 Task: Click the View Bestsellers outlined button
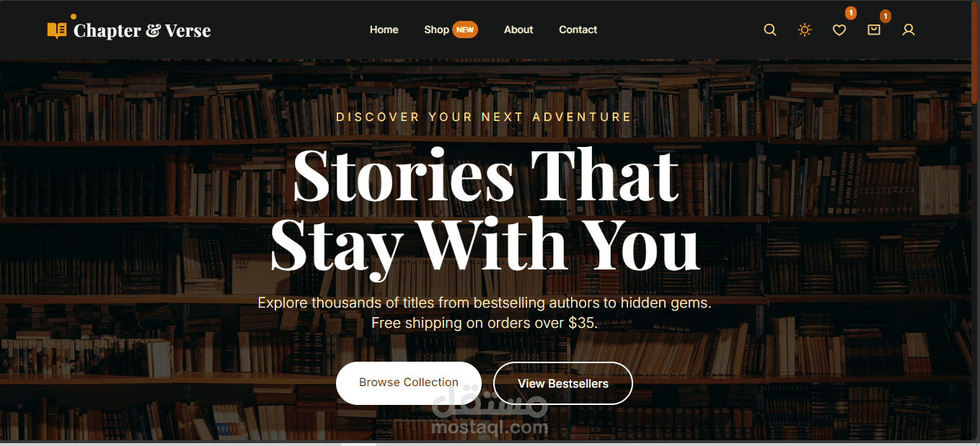pos(563,383)
